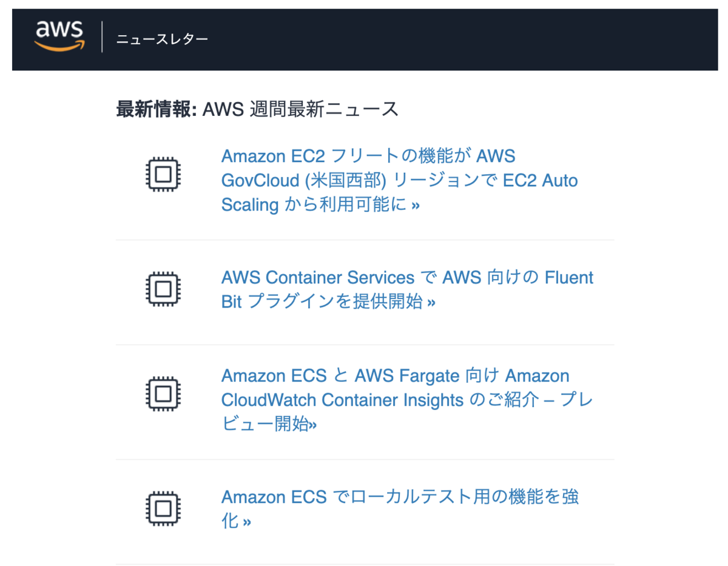
Task: Click the » arrow after 'ビュー開始'
Action: click(313, 425)
